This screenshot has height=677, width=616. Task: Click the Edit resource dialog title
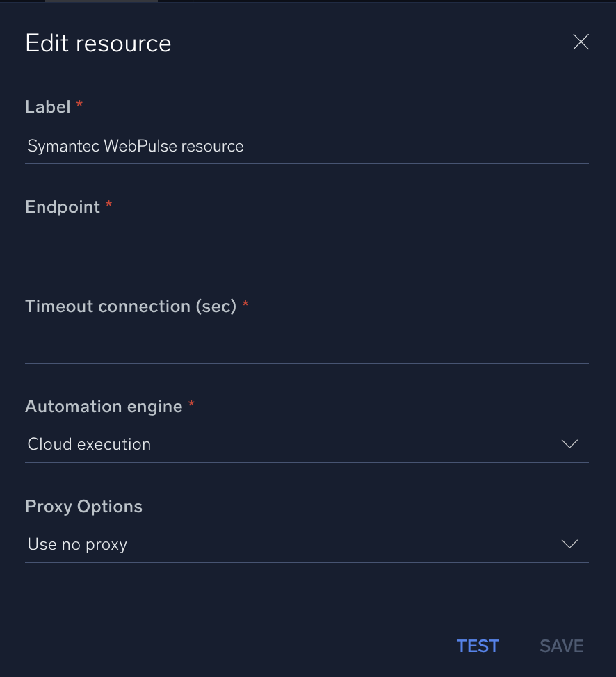click(98, 43)
